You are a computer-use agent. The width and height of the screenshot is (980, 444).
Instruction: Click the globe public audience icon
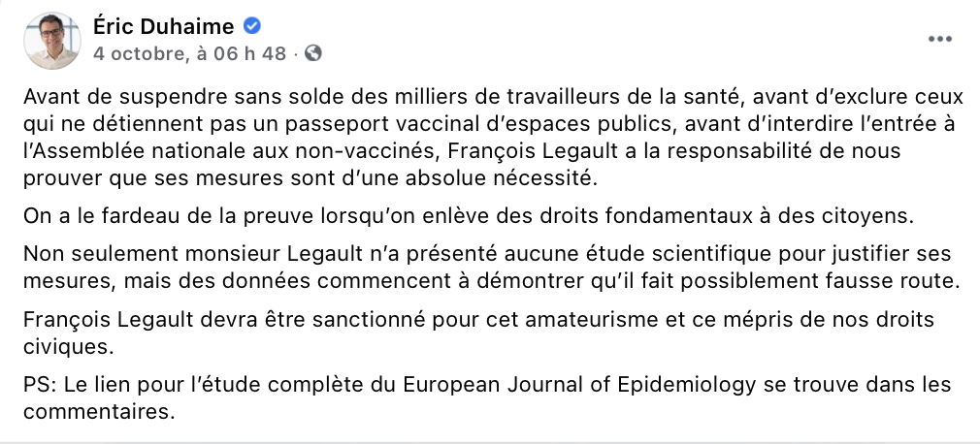click(312, 53)
